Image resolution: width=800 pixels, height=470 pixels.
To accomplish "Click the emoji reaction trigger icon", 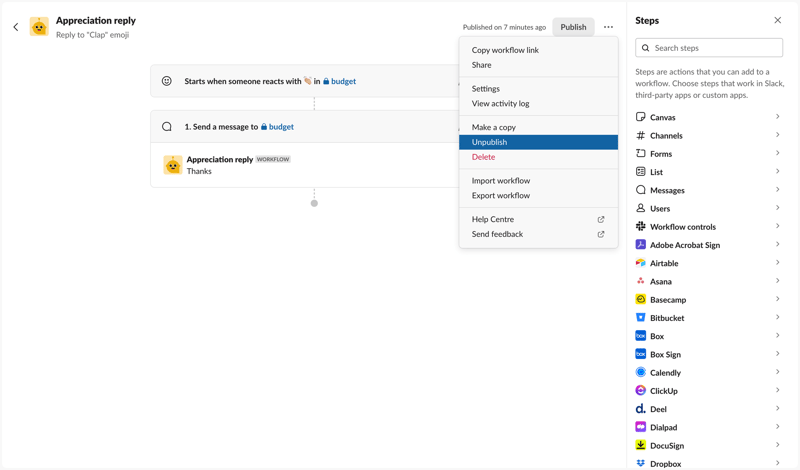I will 166,81.
